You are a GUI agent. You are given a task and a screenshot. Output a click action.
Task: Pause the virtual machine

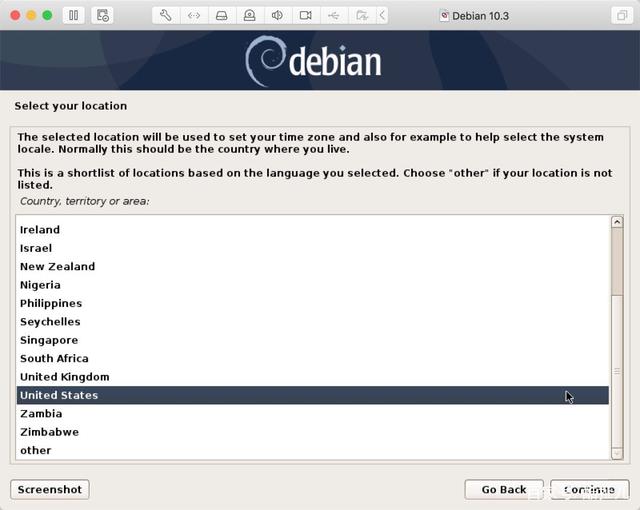click(x=73, y=16)
